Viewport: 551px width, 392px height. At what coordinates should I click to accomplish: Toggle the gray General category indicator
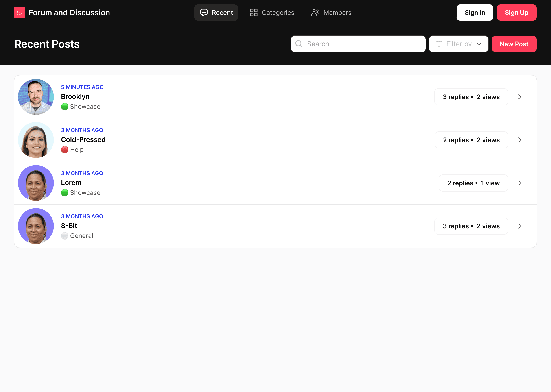click(65, 235)
